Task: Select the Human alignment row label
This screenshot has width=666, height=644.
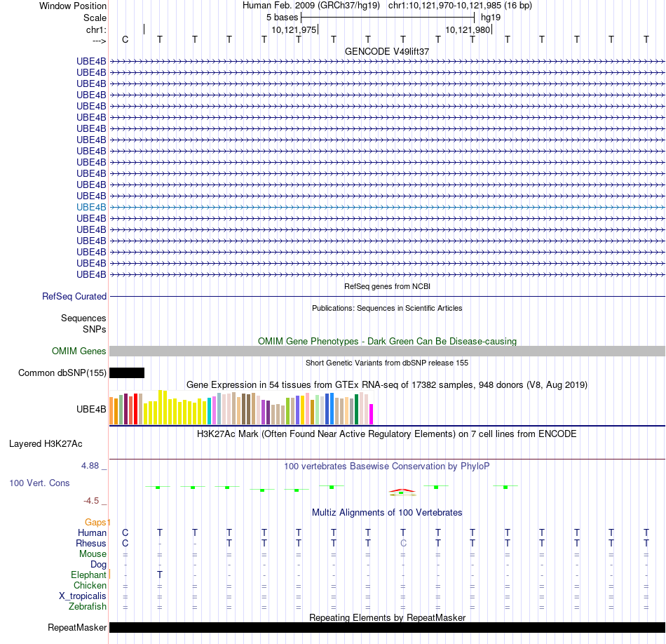Action: (92, 533)
